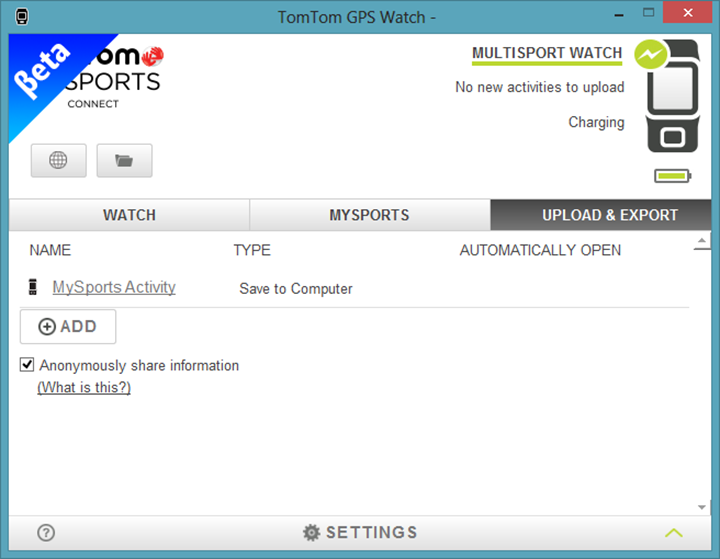Uncheck Anonymously share information
Image resolution: width=720 pixels, height=559 pixels.
(27, 365)
